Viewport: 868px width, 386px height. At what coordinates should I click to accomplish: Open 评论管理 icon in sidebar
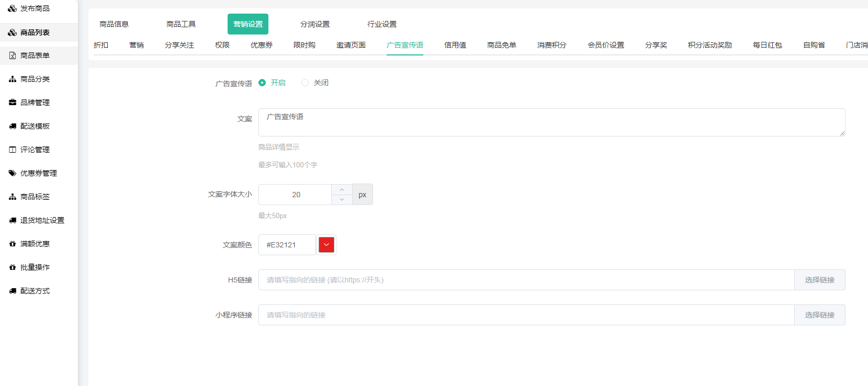pyautogui.click(x=12, y=150)
